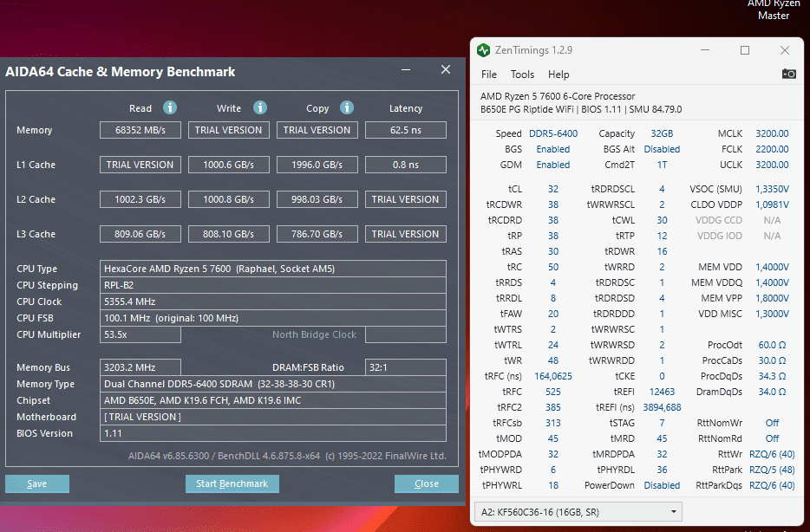Click the L3 Cache Read value 809.06 GB/s
This screenshot has width=810, height=532.
(x=140, y=234)
